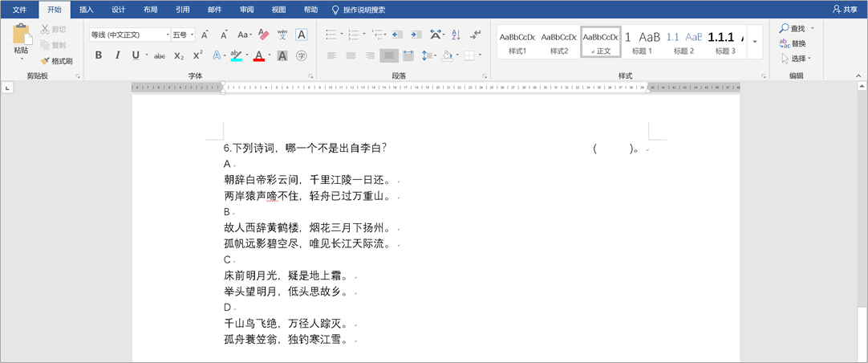
Task: Toggle superscript formatting
Action: (197, 55)
